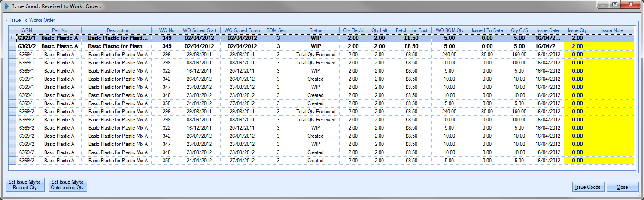The width and height of the screenshot is (644, 200).
Task: Minimize the Issue Goods Received window
Action: [x=603, y=5]
